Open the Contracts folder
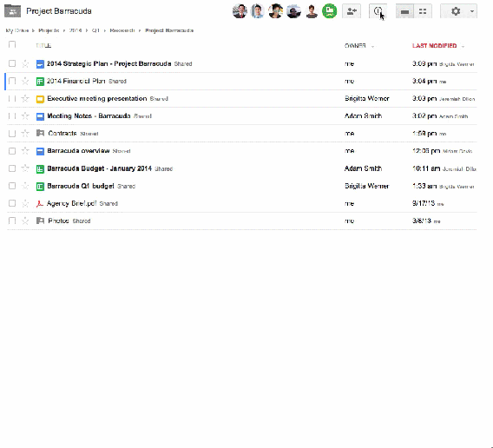The width and height of the screenshot is (493, 448). click(62, 134)
